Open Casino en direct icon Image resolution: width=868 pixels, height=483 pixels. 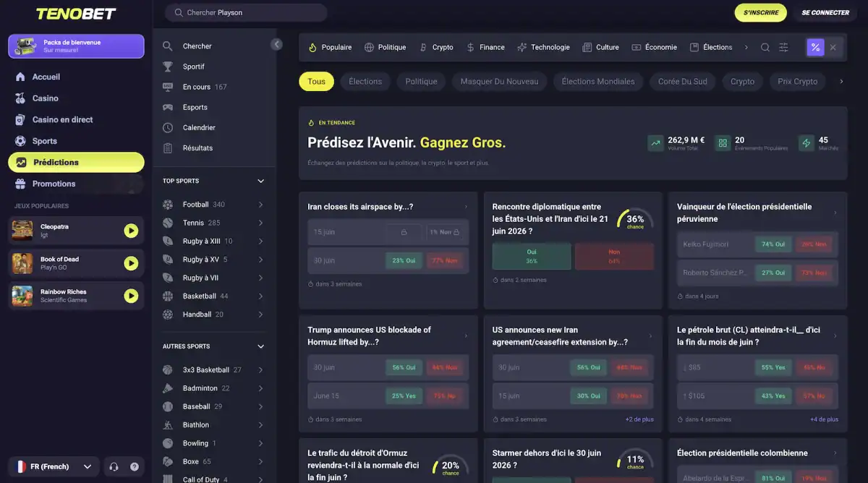[x=20, y=119]
